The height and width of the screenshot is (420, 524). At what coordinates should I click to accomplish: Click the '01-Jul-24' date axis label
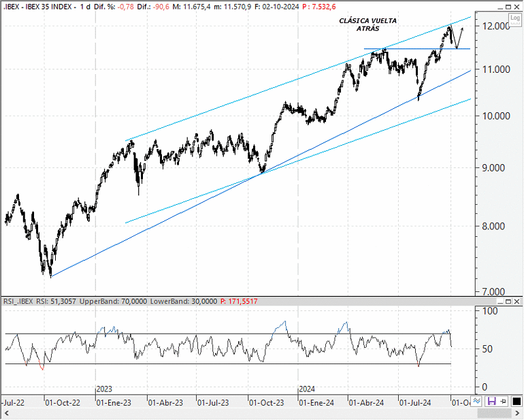click(415, 402)
